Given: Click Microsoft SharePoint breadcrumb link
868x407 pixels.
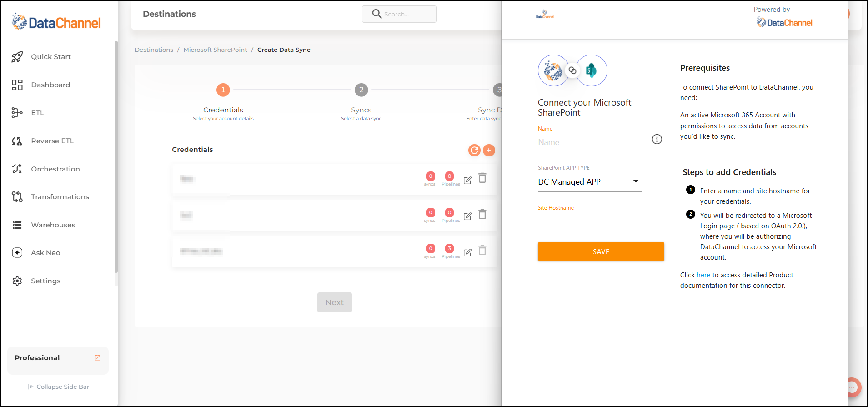Looking at the screenshot, I should coord(216,50).
